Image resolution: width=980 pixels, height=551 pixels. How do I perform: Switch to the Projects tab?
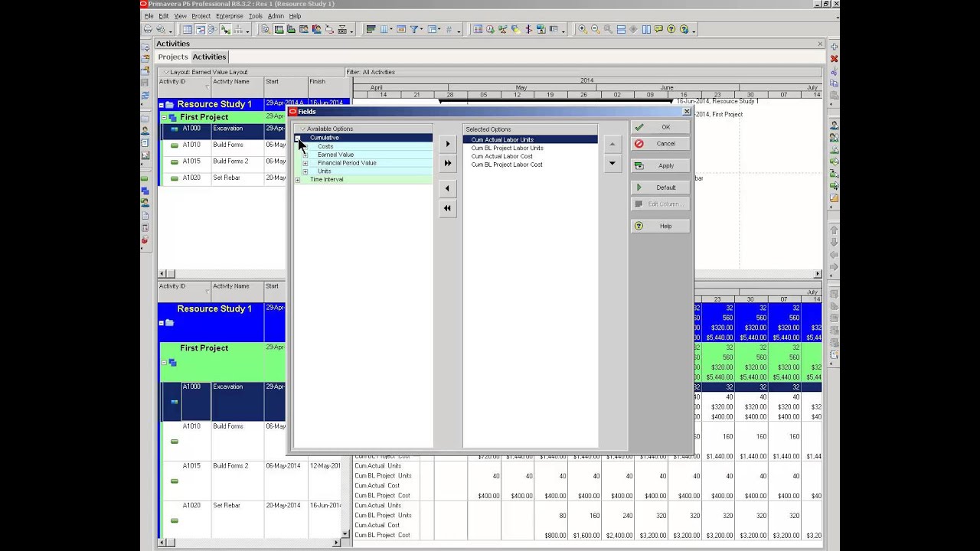[x=173, y=57]
